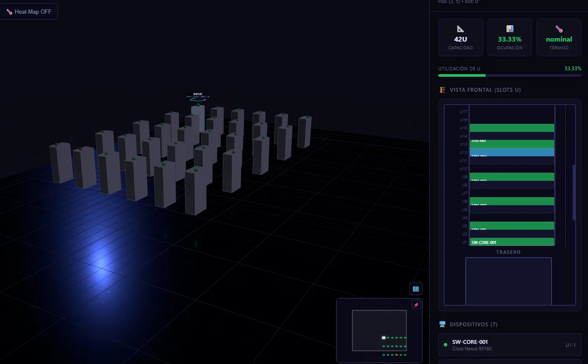The height and width of the screenshot is (364, 588).
Task: Select the SW-CORE-001 bar in slot U1
Action: click(512, 242)
